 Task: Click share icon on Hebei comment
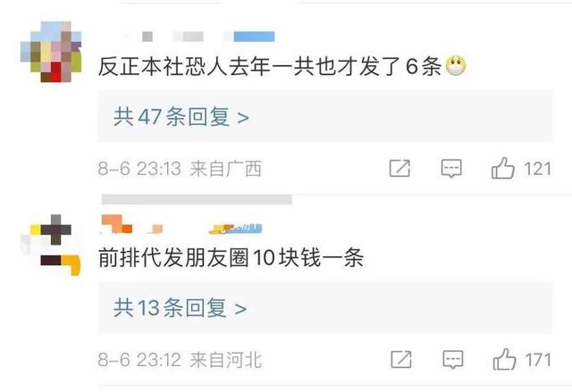coord(401,359)
